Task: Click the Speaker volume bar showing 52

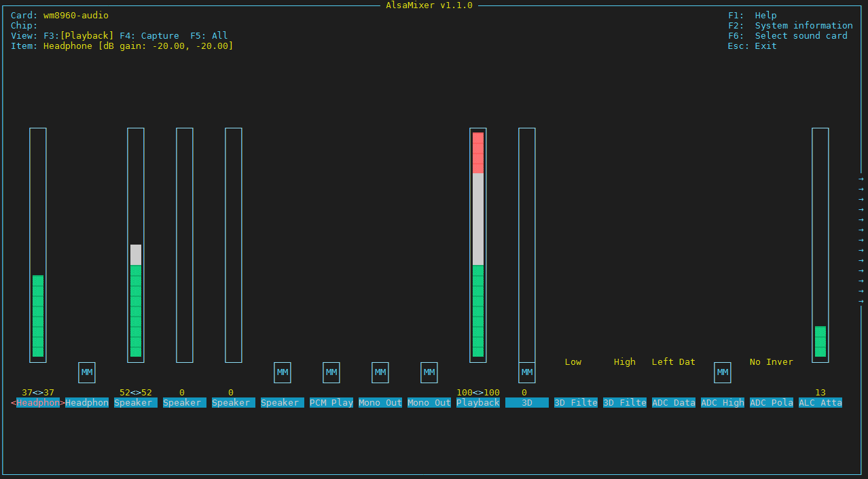Action: point(136,245)
